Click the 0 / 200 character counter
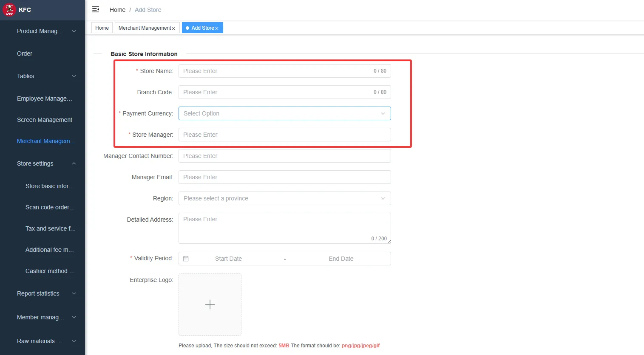The width and height of the screenshot is (644, 355). point(379,239)
